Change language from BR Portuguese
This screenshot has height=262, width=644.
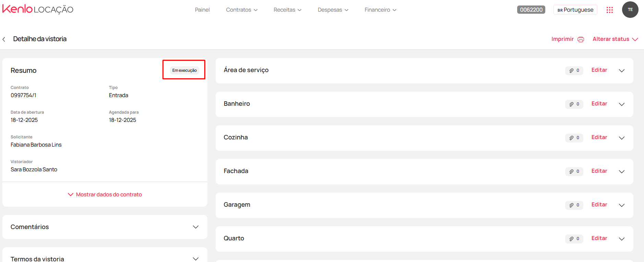575,10
